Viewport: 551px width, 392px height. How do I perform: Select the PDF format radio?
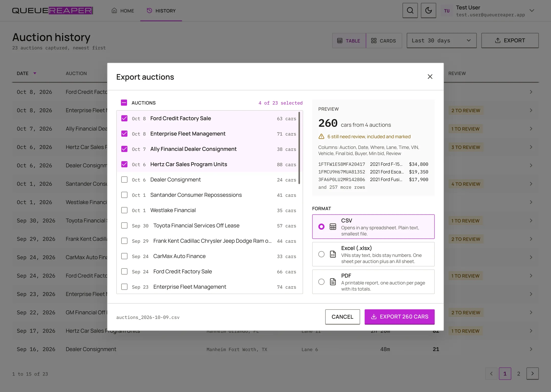pyautogui.click(x=321, y=282)
